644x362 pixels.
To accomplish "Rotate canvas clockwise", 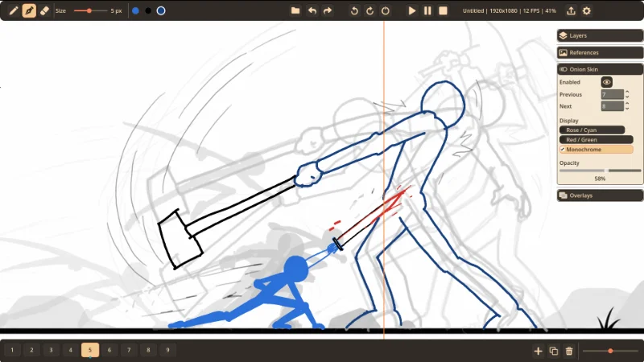I will click(x=369, y=10).
